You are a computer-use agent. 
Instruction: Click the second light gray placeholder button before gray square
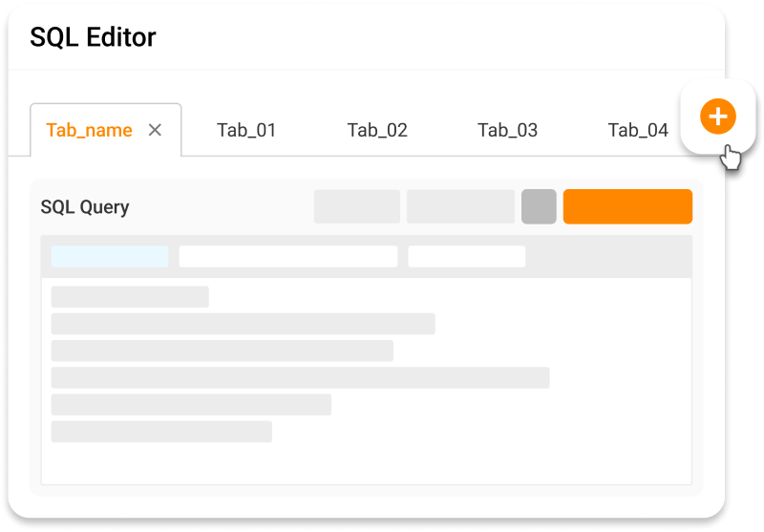pos(461,206)
